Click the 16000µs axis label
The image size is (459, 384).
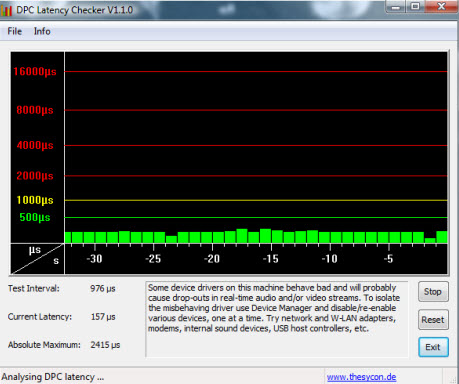click(35, 71)
